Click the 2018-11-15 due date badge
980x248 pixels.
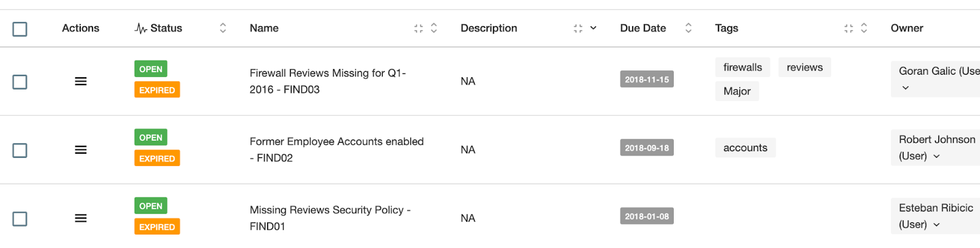pos(646,80)
